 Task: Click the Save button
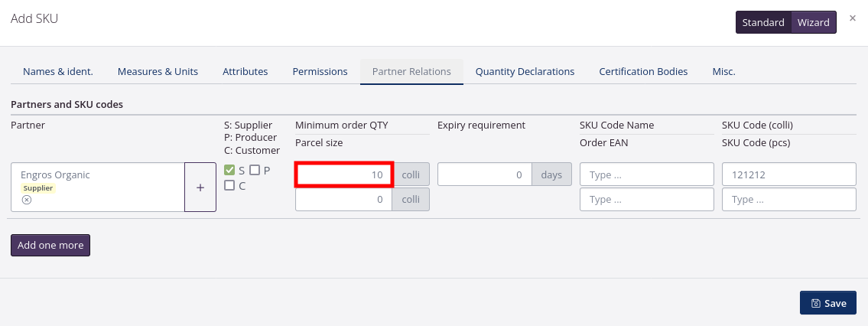[x=828, y=303]
